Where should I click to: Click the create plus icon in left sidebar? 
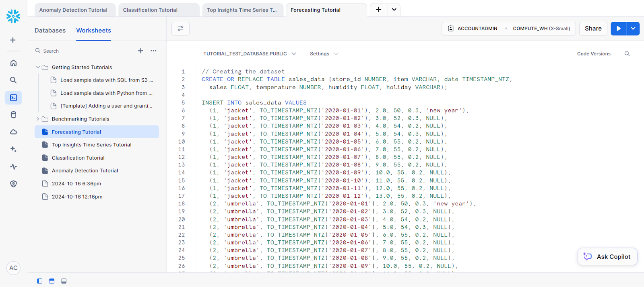[x=13, y=40]
